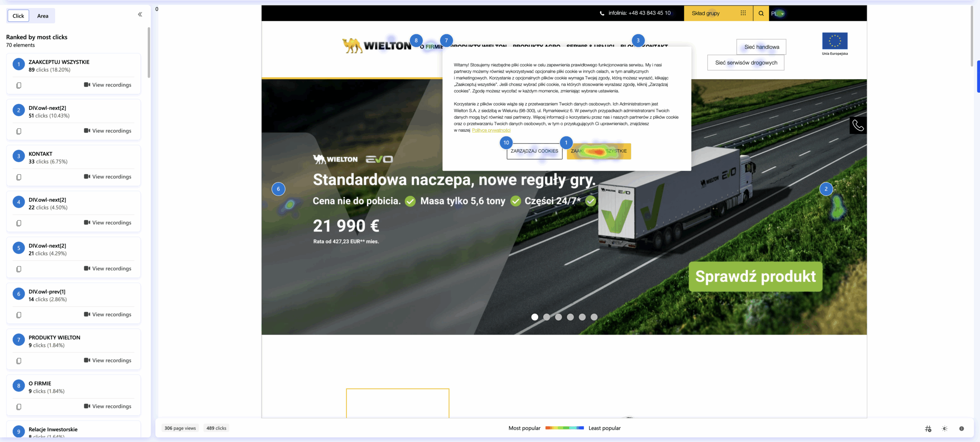Open the heatmap info icon
This screenshot has width=980, height=442.
point(961,429)
